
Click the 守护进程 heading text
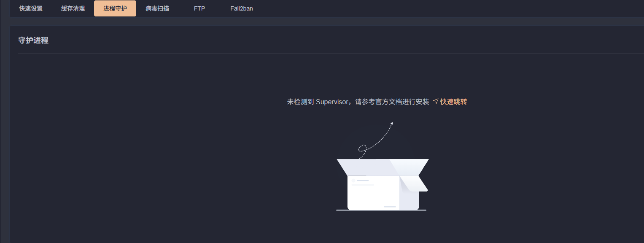[x=33, y=40]
